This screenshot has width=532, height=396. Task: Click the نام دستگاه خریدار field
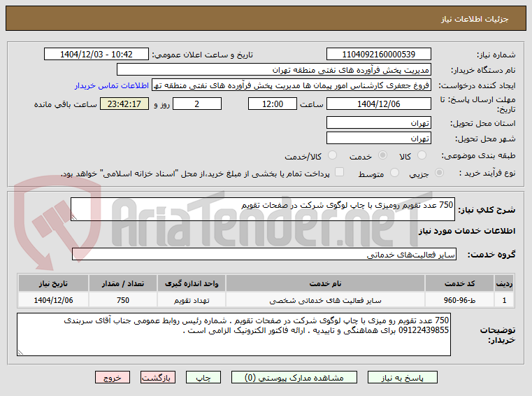coord(274,70)
